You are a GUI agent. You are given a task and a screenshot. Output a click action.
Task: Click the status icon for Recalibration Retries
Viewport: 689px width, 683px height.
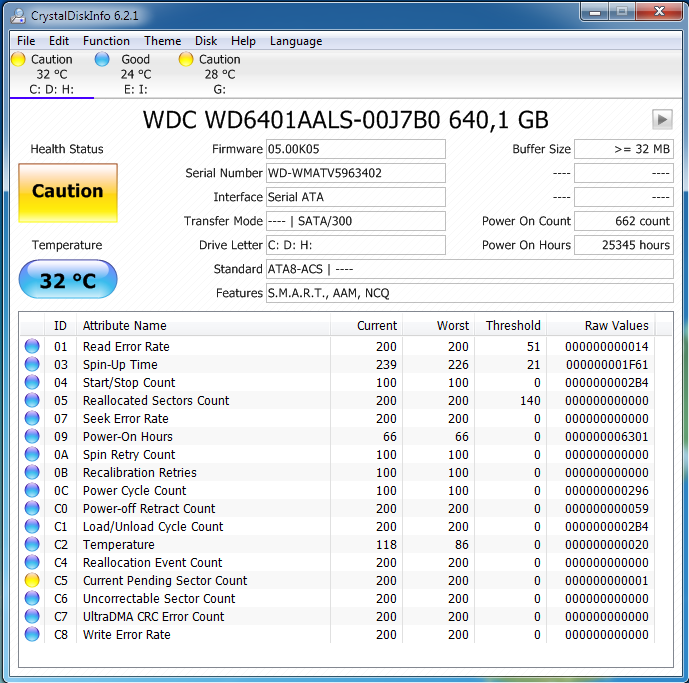coord(32,472)
